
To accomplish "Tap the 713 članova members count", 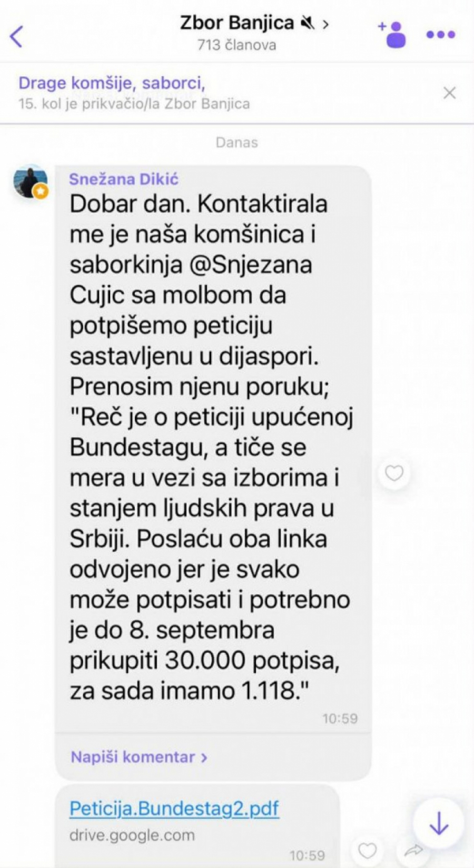I will coord(237,45).
